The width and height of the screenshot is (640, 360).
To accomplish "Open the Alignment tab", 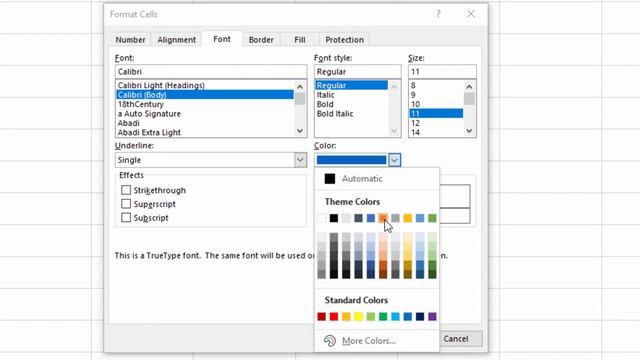I will point(176,40).
